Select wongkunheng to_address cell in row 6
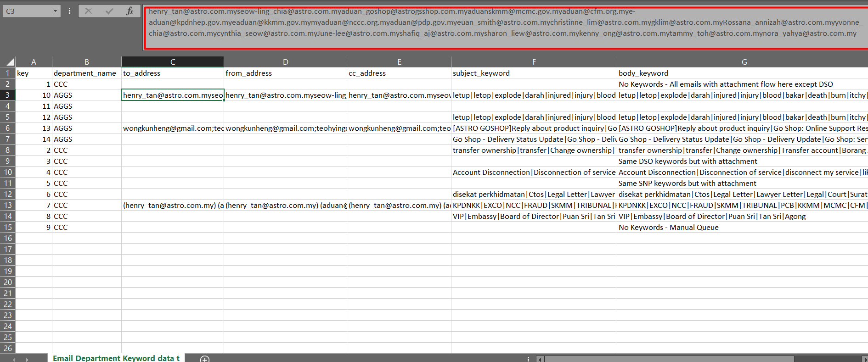 [x=173, y=128]
